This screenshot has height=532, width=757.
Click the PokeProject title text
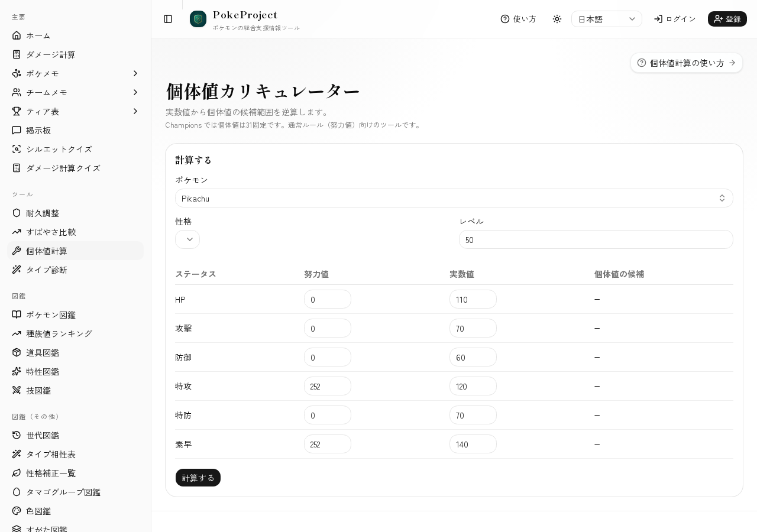tap(245, 15)
